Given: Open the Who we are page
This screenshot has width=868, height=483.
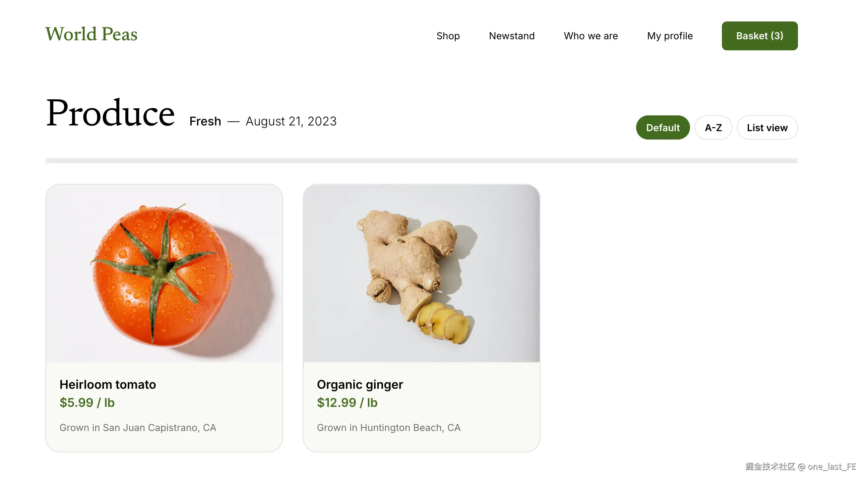Looking at the screenshot, I should pos(591,36).
